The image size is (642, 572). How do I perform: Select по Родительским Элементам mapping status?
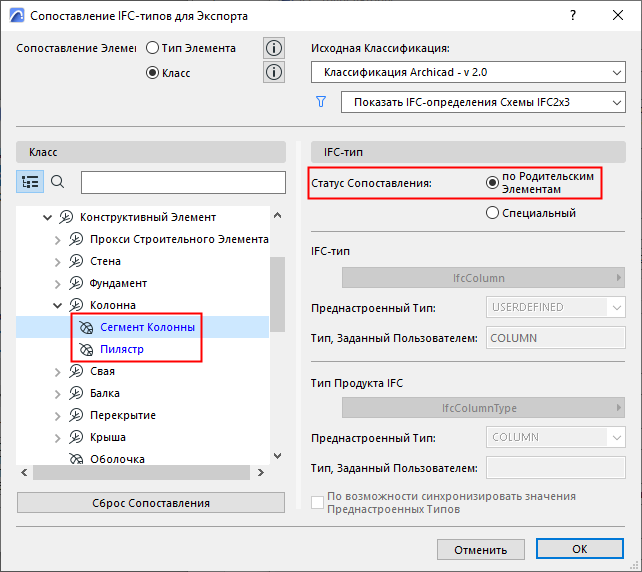pyautogui.click(x=492, y=183)
